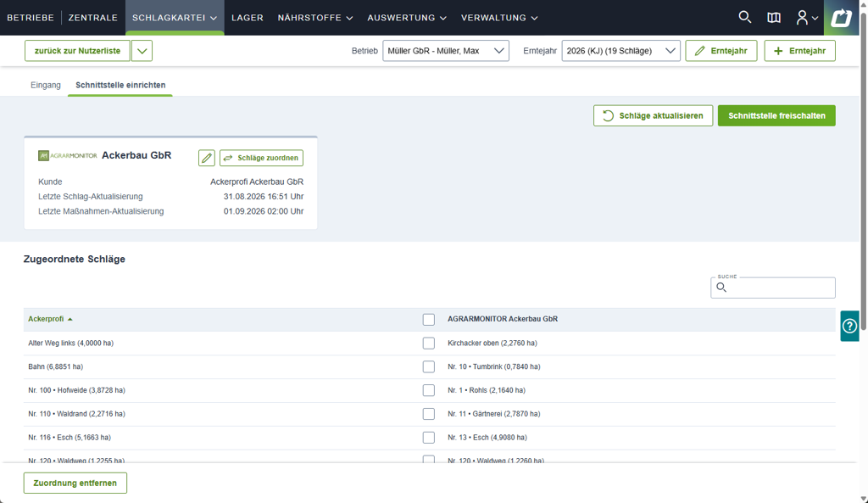Open the user account menu icon
Image resolution: width=868 pixels, height=503 pixels.
click(807, 18)
